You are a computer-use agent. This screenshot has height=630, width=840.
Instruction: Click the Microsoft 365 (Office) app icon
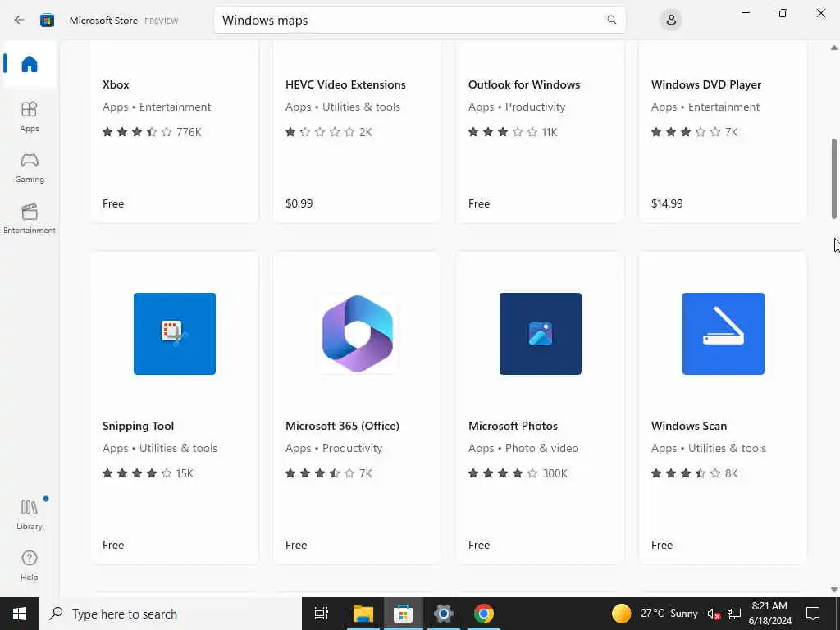pos(358,334)
